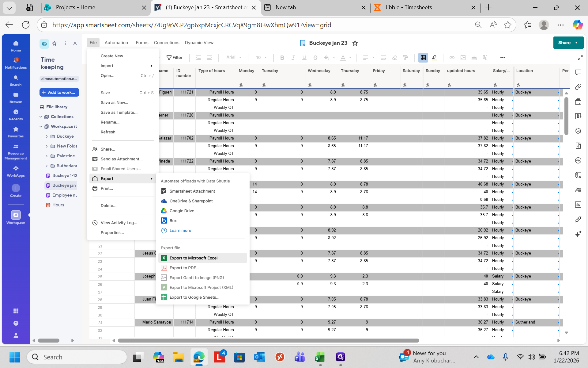Open the Share button dropdown arrow
The image size is (588, 368).
[x=576, y=43]
